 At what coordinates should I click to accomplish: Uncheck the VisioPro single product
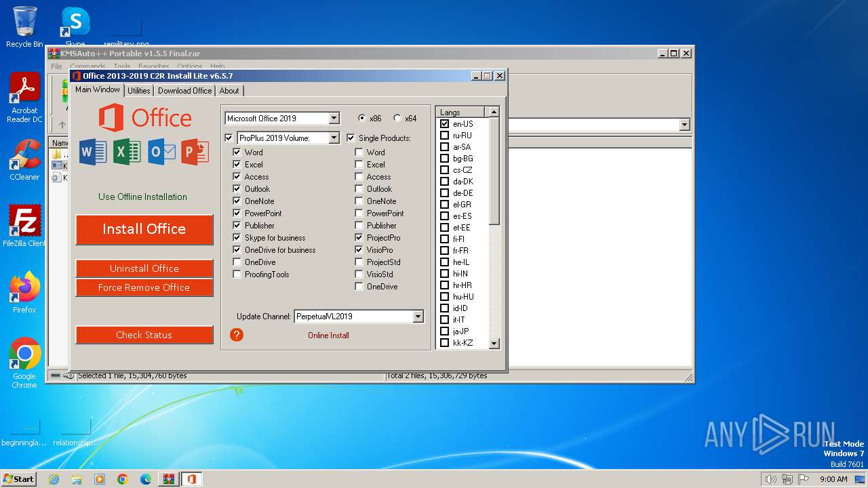[359, 250]
